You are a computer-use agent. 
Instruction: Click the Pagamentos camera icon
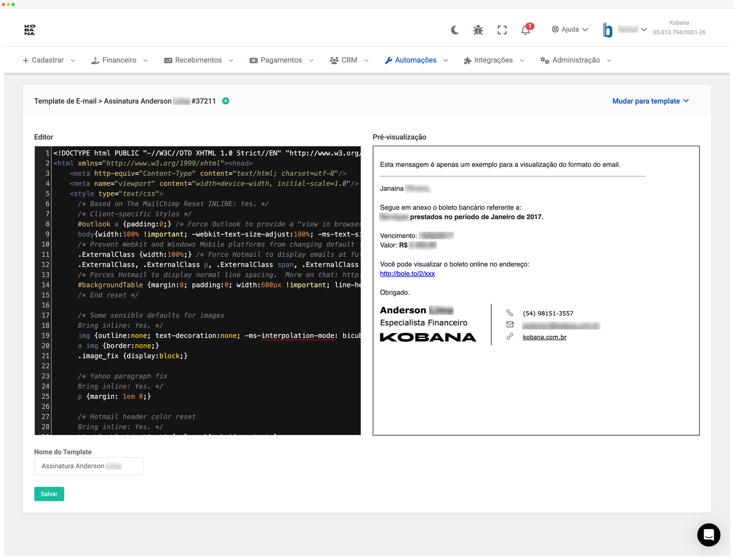pos(253,60)
